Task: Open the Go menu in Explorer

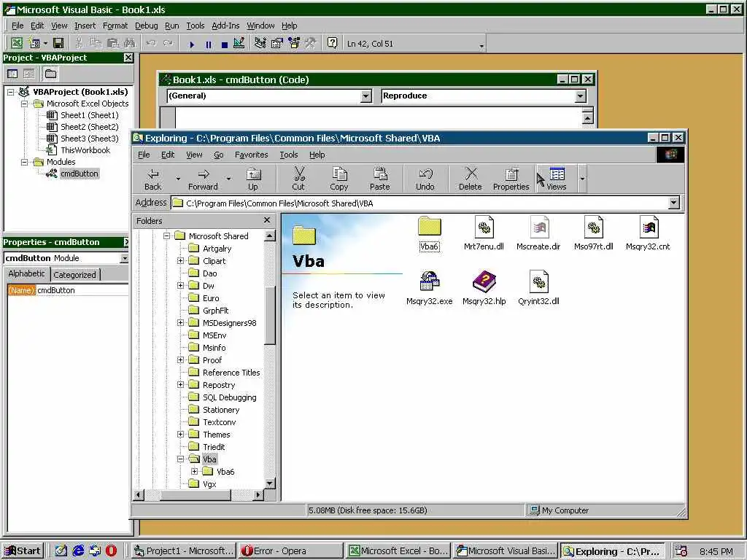Action: [x=219, y=155]
